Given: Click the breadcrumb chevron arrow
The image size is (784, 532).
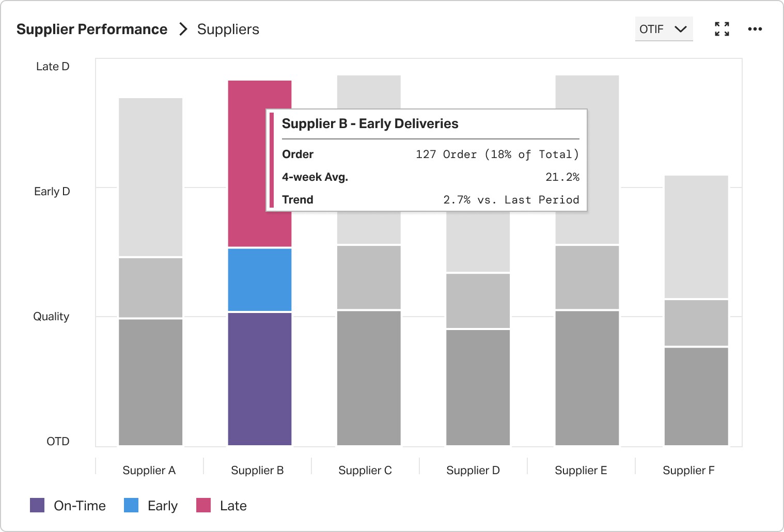Looking at the screenshot, I should pos(183,29).
